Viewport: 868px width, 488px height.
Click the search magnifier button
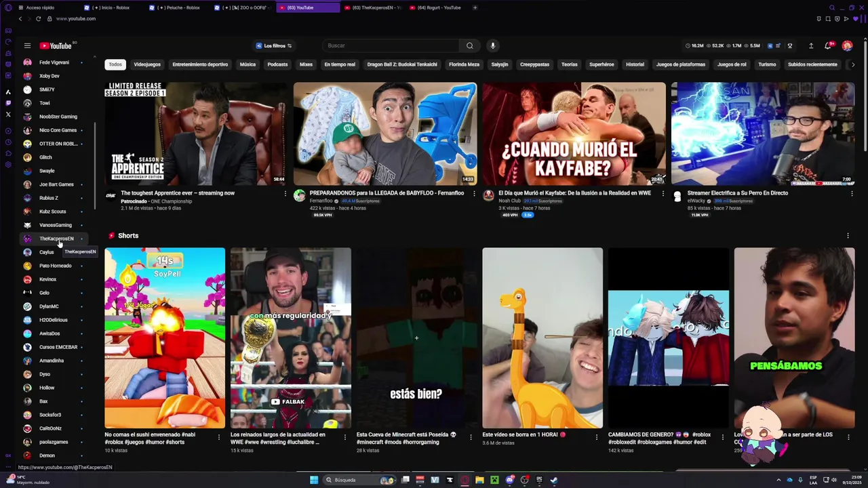tap(469, 45)
